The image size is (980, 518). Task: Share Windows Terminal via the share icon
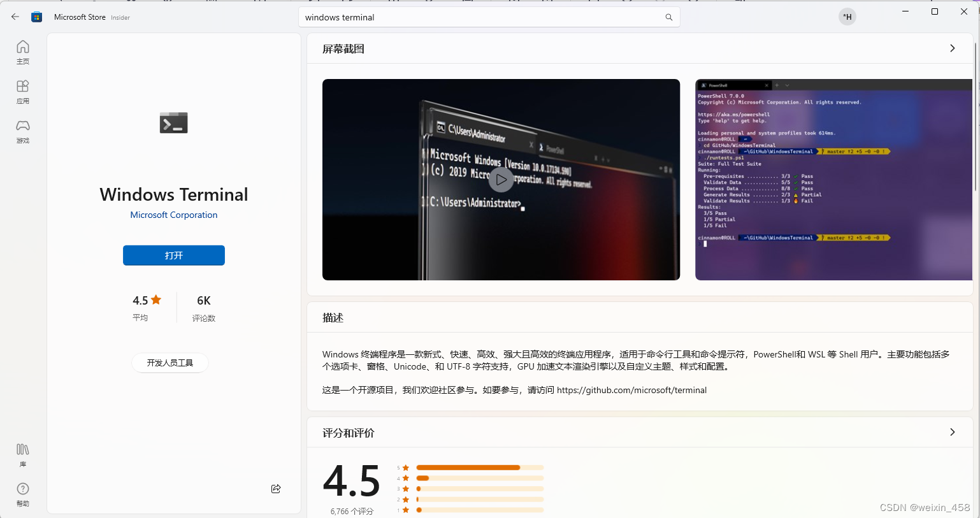coord(275,488)
